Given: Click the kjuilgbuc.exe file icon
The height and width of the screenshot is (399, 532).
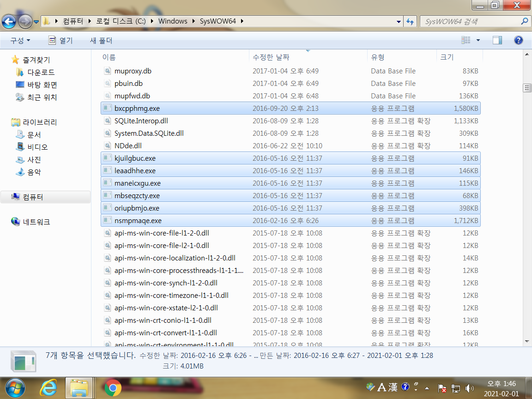Looking at the screenshot, I should click(x=107, y=158).
